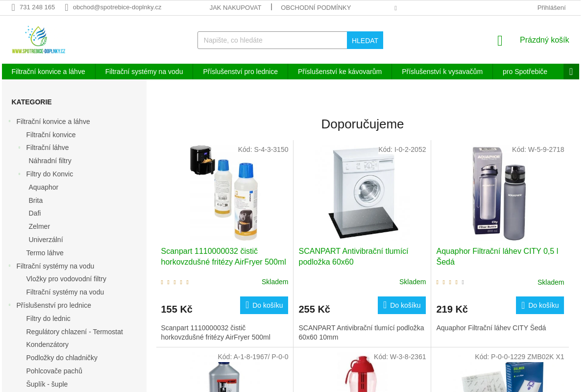Viewport: 588px width, 392px height.
Task: Open the shopping cart icon
Action: pyautogui.click(x=500, y=41)
